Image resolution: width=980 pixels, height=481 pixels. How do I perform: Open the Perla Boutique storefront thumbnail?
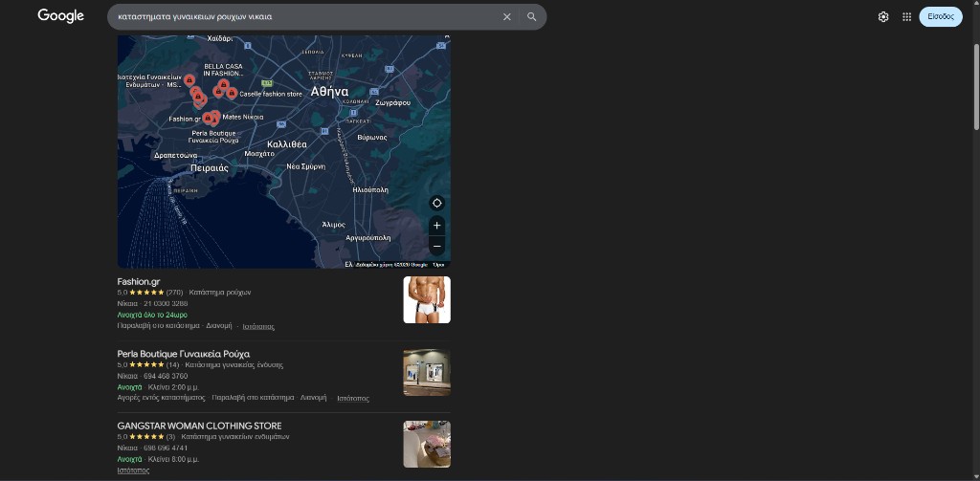(x=427, y=372)
